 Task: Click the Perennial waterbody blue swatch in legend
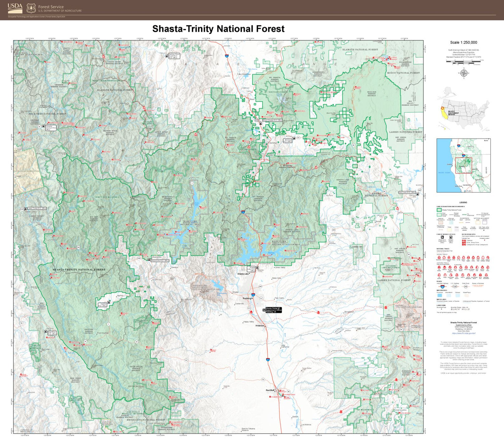(439, 295)
